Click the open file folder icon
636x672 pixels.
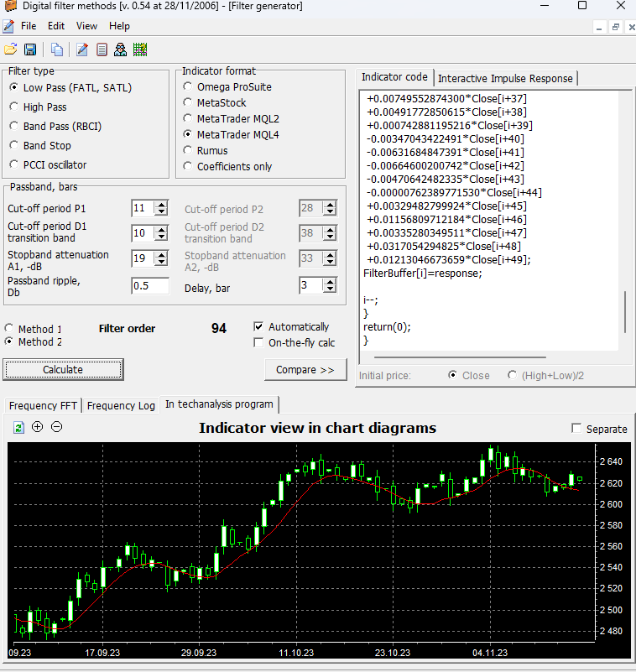[11, 49]
